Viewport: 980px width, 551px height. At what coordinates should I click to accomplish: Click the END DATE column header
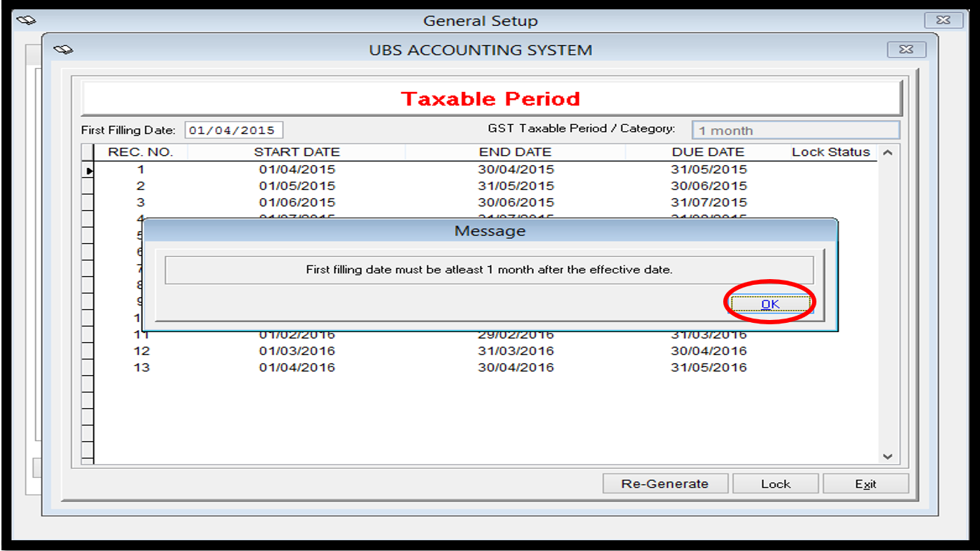[515, 152]
